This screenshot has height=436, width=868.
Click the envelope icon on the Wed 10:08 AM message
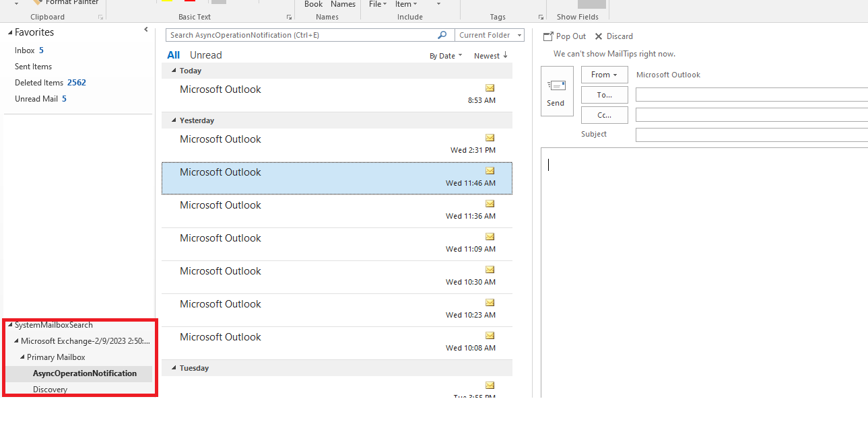click(490, 335)
